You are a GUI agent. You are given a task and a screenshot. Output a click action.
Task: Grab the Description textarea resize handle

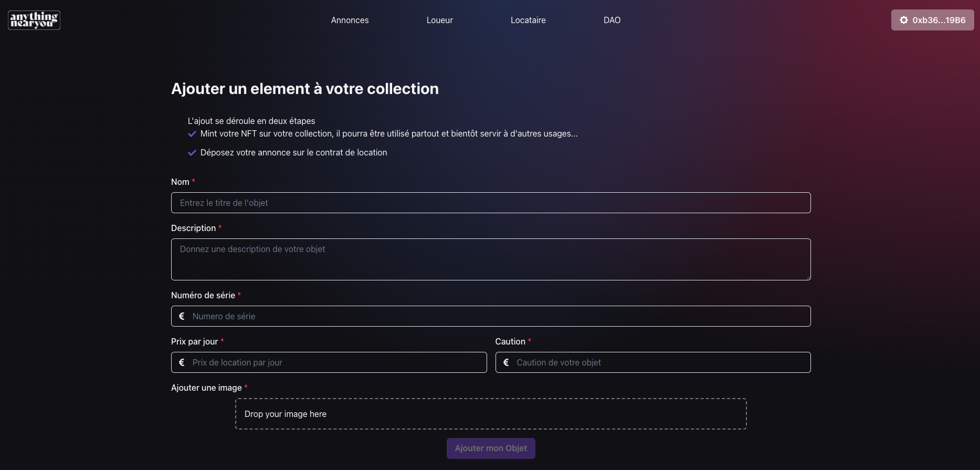pyautogui.click(x=808, y=278)
